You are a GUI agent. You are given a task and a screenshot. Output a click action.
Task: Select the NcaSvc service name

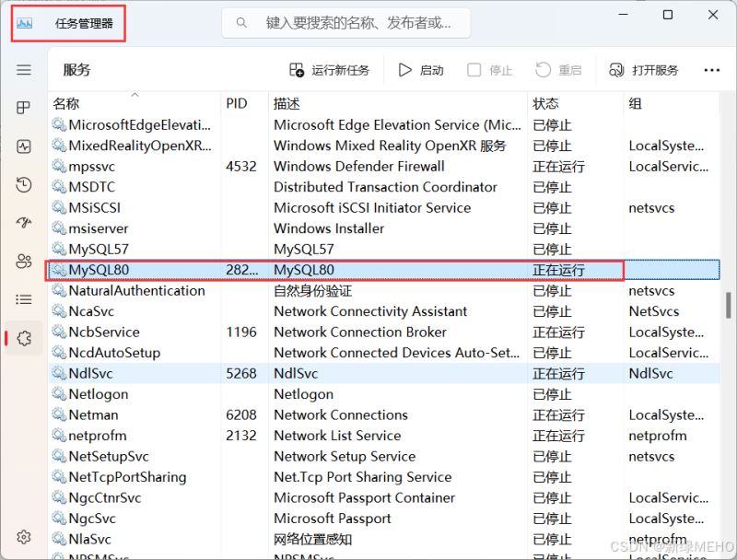click(x=91, y=311)
